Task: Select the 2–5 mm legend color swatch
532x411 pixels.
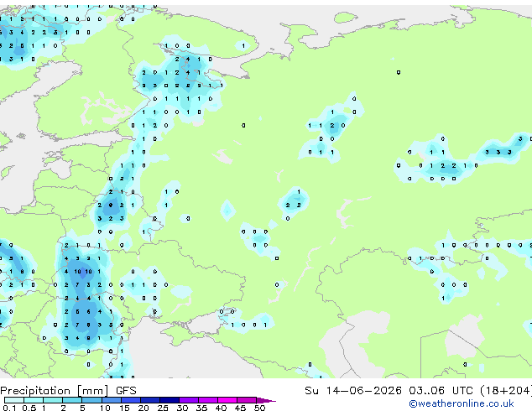Action: pyautogui.click(x=72, y=400)
